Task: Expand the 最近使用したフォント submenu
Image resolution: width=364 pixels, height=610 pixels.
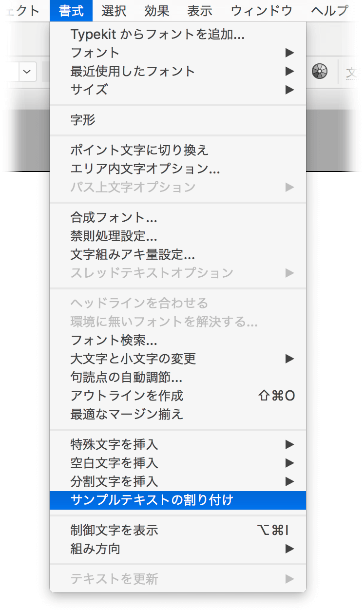Action: 178,71
